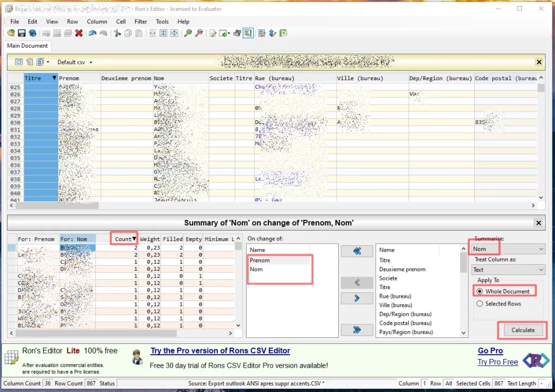Click the toolbox icon in toolbar

coord(237,33)
